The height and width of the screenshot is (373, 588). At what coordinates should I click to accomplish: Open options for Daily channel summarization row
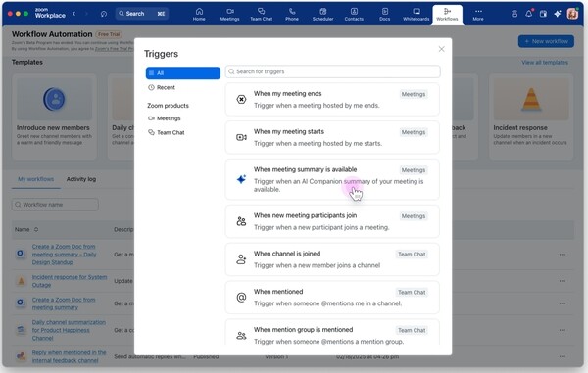click(x=563, y=330)
